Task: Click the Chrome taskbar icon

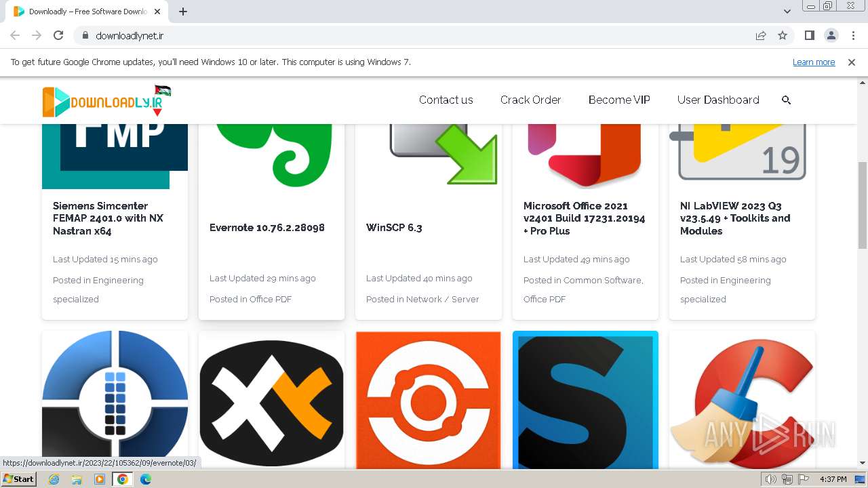Action: pos(123,479)
